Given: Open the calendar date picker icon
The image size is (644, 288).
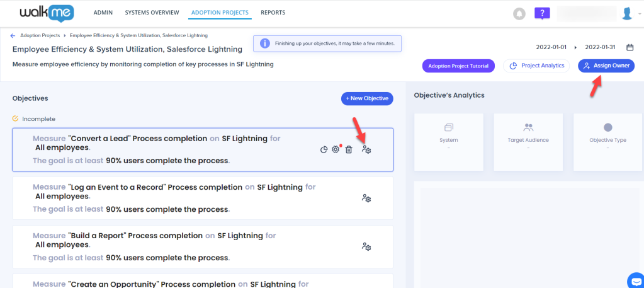Looking at the screenshot, I should pyautogui.click(x=629, y=47).
